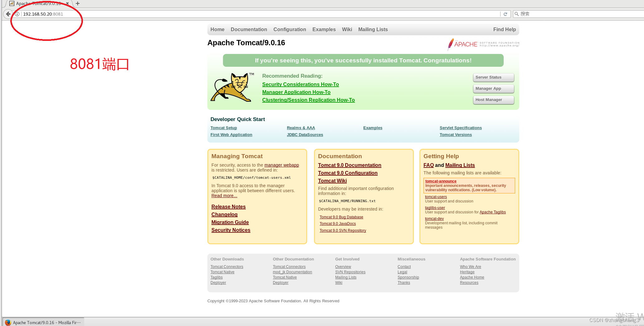Click the Manager App button

tap(493, 89)
